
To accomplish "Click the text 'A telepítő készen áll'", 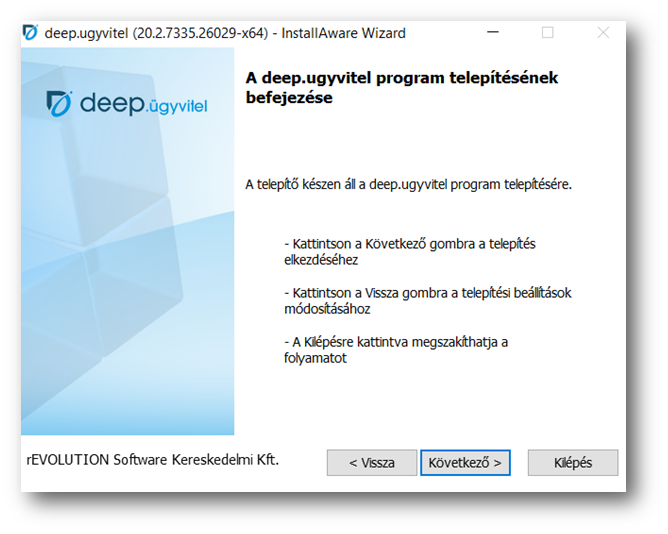I will (408, 185).
